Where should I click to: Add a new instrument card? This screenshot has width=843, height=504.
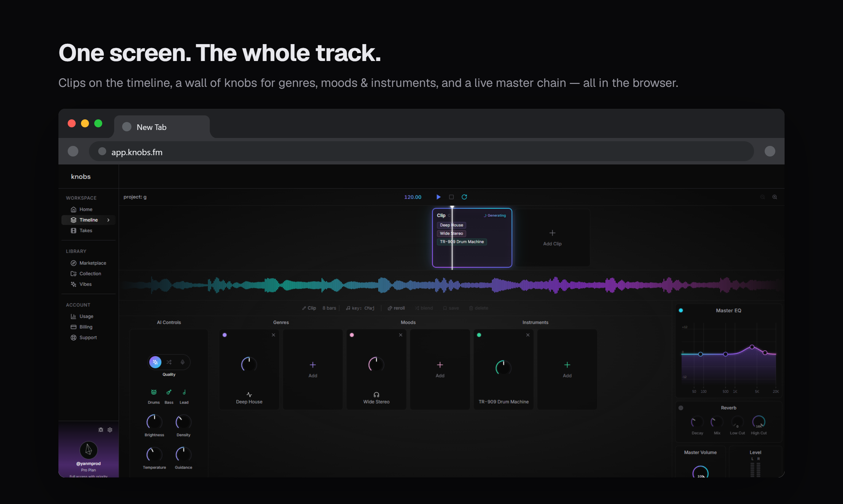coord(567,369)
